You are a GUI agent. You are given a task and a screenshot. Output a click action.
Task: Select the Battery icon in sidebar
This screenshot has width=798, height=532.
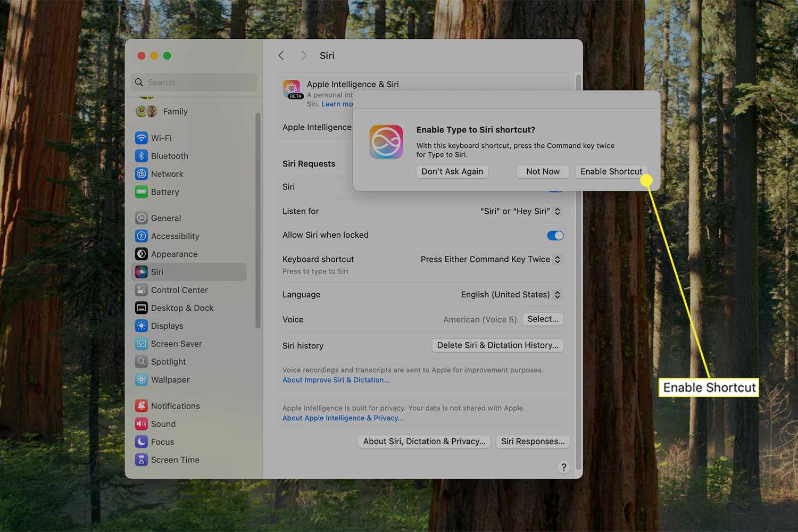(x=141, y=192)
